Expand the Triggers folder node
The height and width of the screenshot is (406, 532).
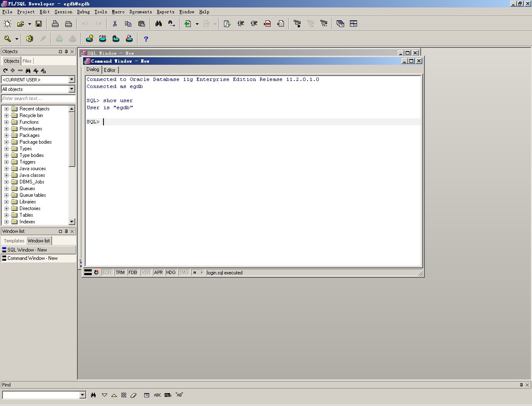pos(6,162)
